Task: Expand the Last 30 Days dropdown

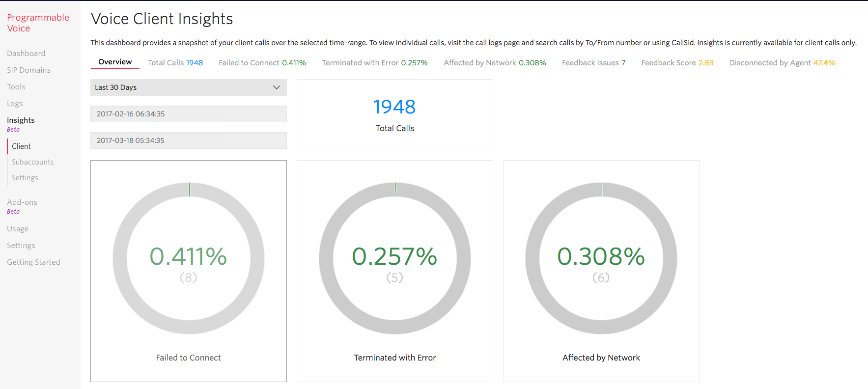Action: pyautogui.click(x=189, y=87)
